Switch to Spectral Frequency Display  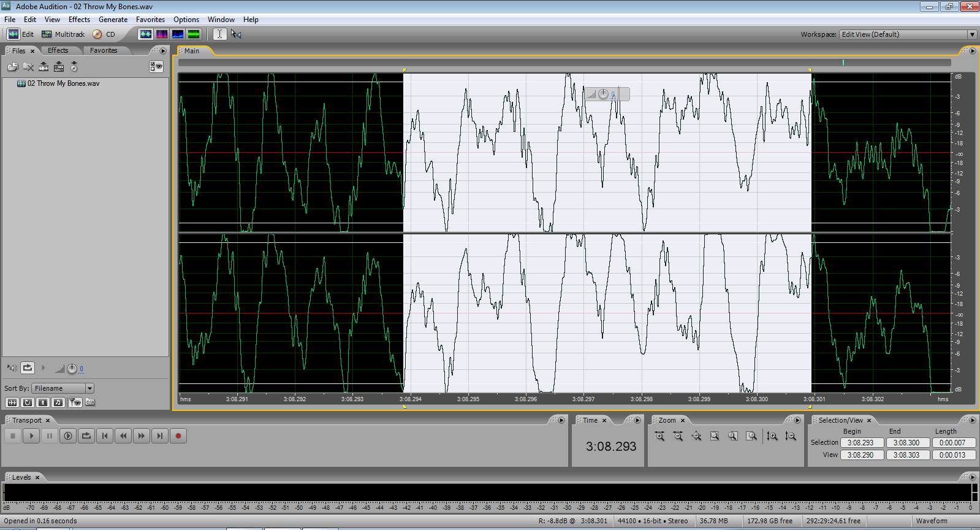point(162,34)
